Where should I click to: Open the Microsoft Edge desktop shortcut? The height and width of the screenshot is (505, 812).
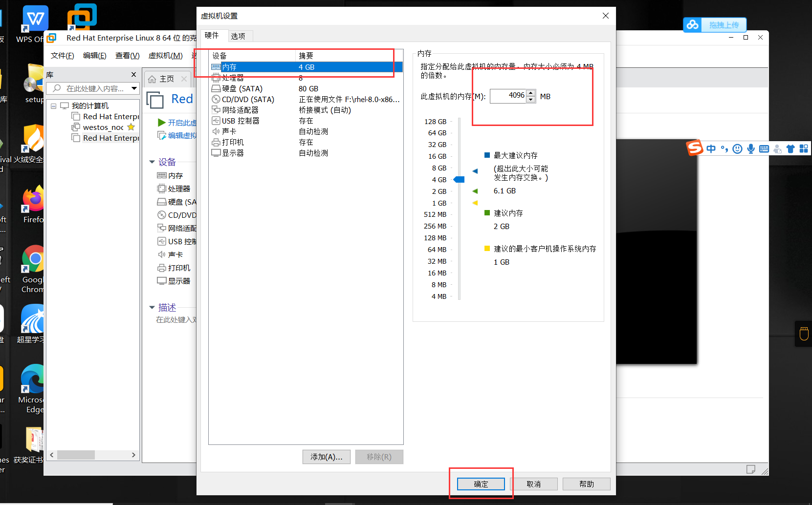tap(33, 388)
